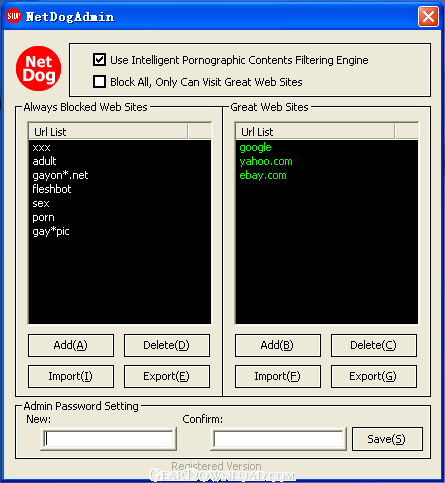Enable Block All, Only Great Web Sites

pos(99,82)
